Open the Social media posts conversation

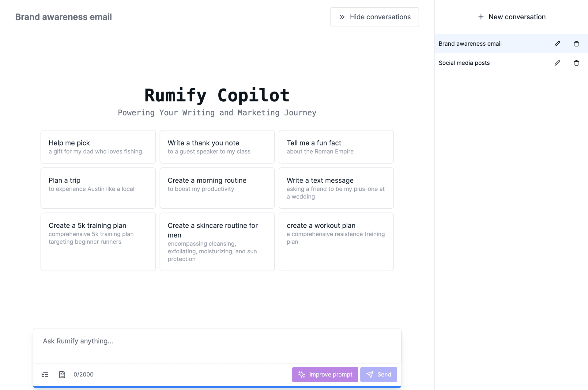(493, 63)
